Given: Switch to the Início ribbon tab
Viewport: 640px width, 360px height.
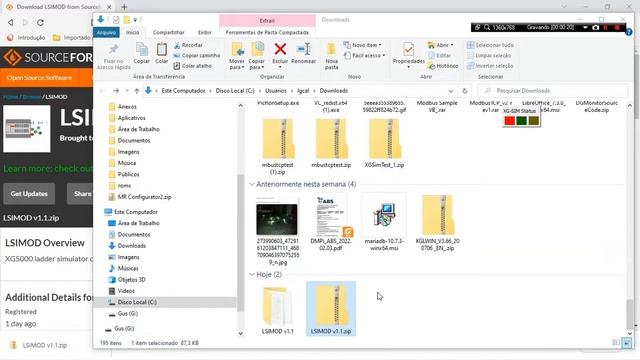Looking at the screenshot, I should [132, 32].
